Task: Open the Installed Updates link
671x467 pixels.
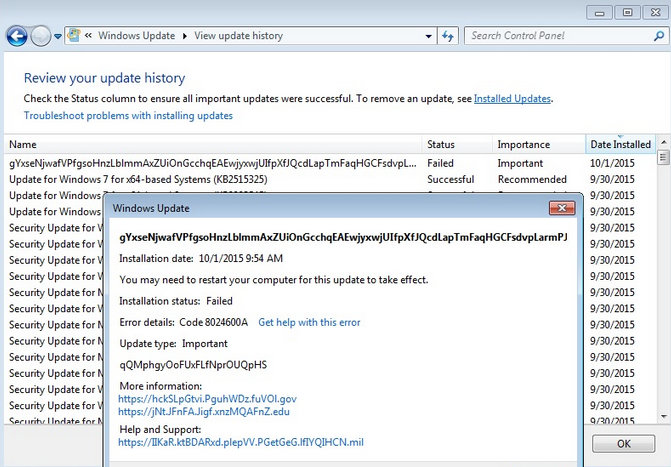Action: point(512,98)
